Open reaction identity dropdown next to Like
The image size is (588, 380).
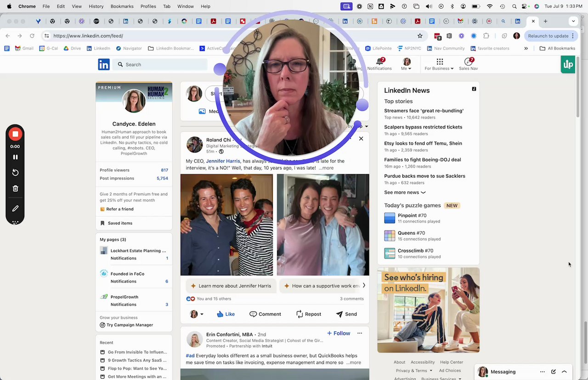click(197, 314)
